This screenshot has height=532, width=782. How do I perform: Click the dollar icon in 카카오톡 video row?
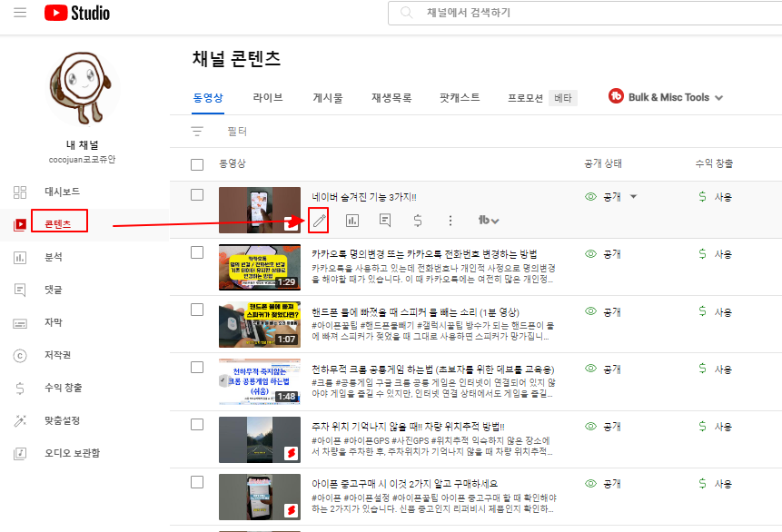tap(702, 254)
